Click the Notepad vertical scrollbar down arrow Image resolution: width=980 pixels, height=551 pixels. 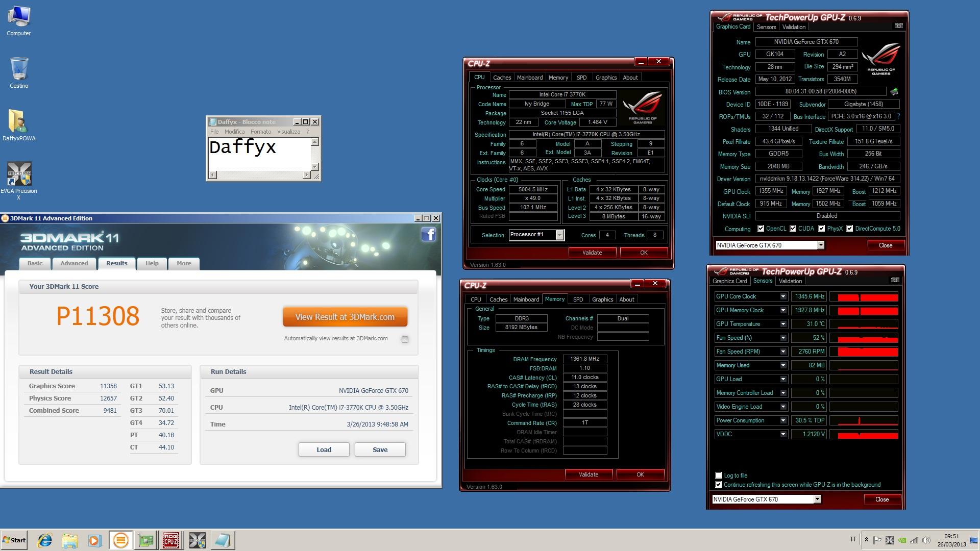coord(315,167)
